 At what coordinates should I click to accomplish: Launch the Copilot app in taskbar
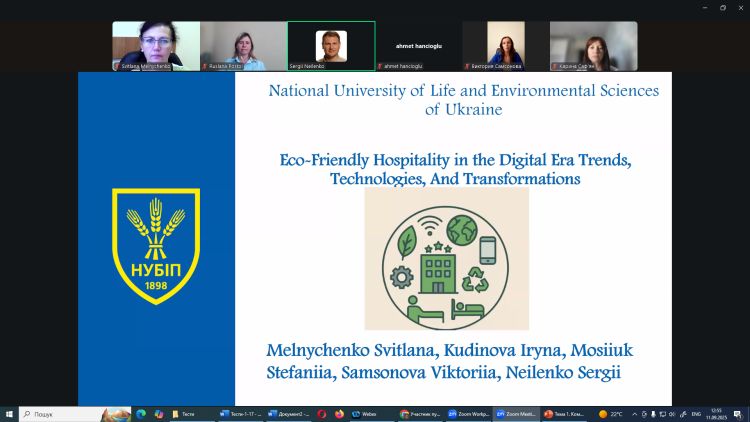(159, 414)
